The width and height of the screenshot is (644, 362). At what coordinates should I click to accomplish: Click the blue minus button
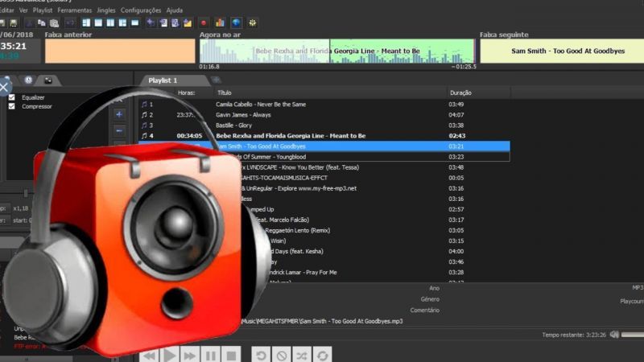(119, 131)
